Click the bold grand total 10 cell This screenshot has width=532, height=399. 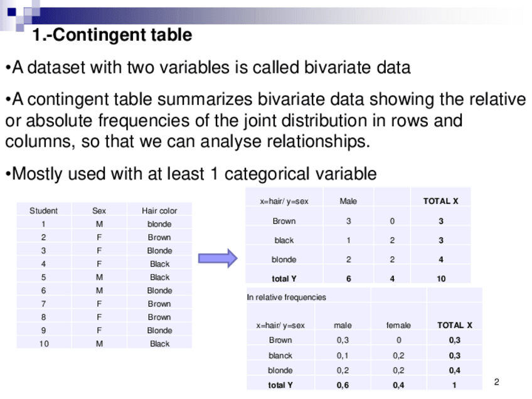pos(441,279)
